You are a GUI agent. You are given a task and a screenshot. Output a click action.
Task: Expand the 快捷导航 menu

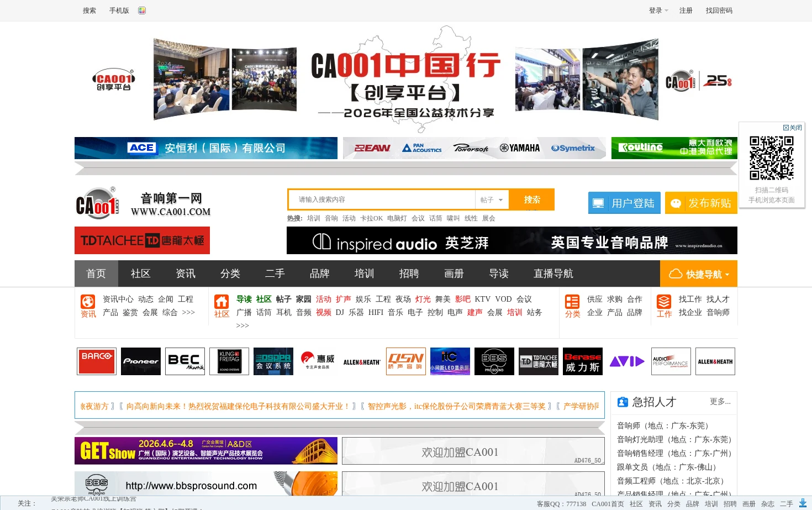[699, 274]
